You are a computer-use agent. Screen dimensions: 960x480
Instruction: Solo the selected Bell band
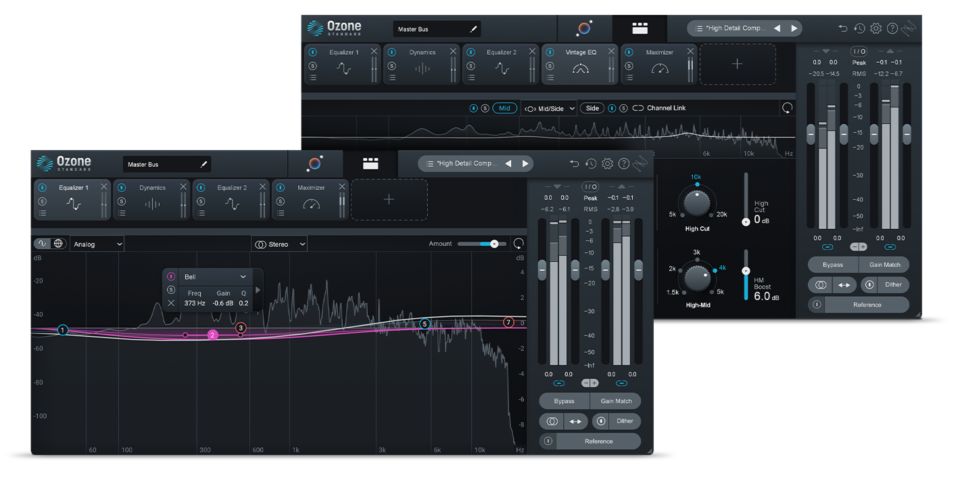[171, 290]
